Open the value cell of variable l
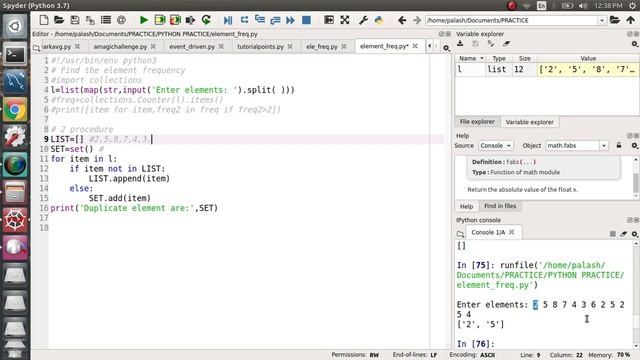Viewport: 640px width, 360px height. [x=588, y=69]
